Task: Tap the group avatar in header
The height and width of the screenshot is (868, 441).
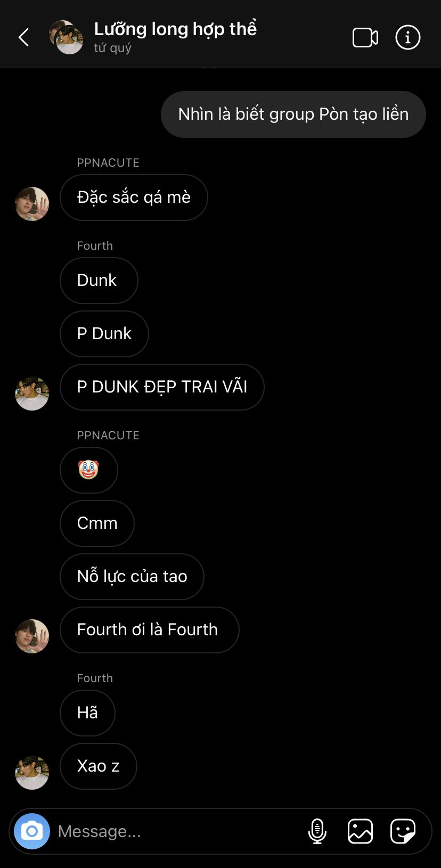Action: (67, 37)
